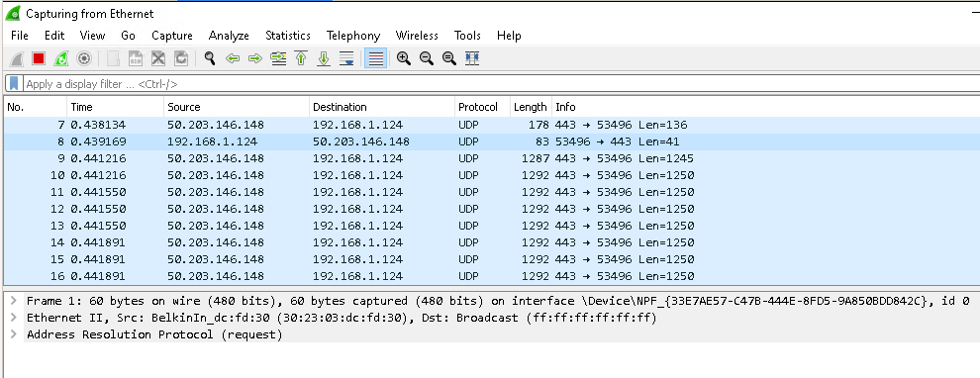The width and height of the screenshot is (980, 378).
Task: Go forward in packet history arrow
Action: coord(255,58)
